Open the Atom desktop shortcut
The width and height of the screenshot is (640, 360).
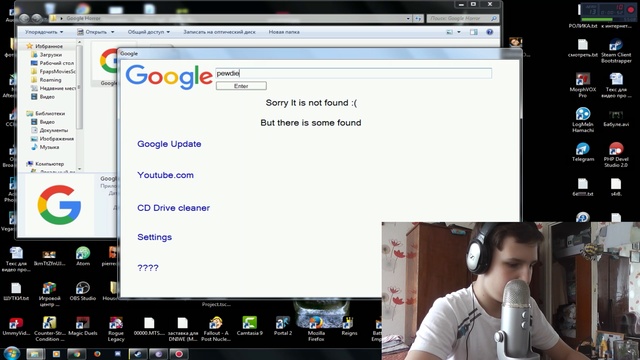(x=83, y=257)
